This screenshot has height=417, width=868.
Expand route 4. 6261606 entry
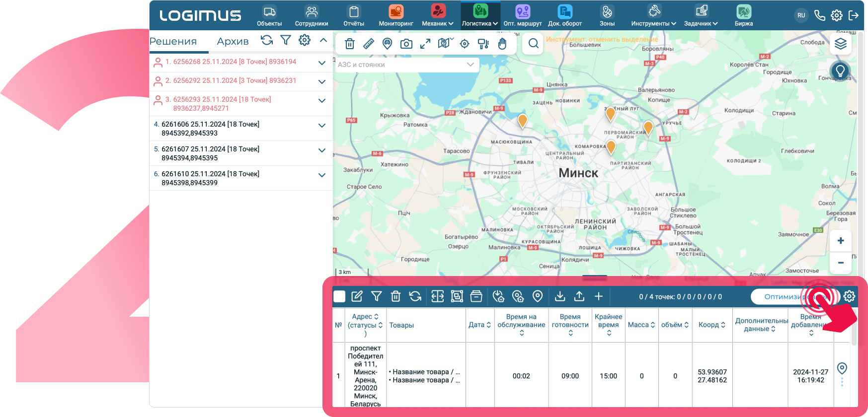coord(322,126)
